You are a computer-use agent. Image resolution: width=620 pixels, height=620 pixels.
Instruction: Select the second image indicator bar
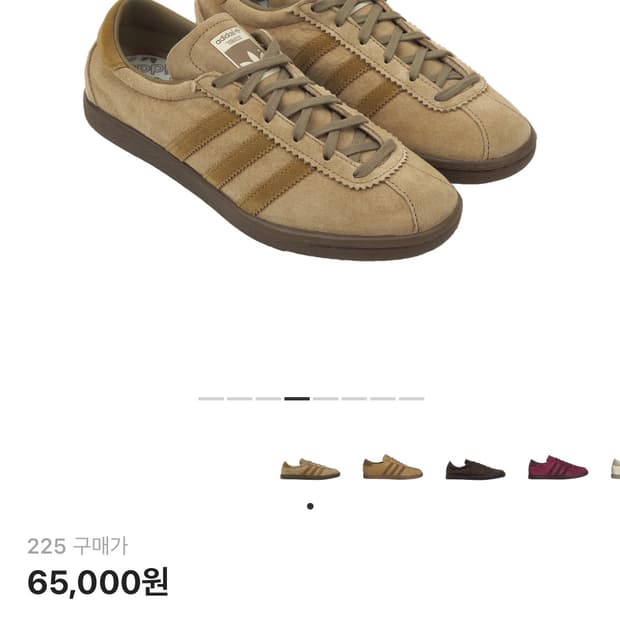(x=240, y=399)
